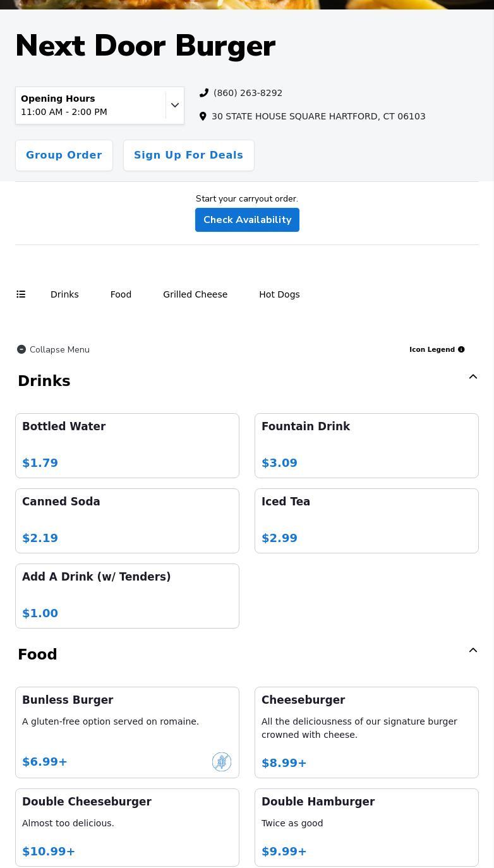The height and width of the screenshot is (868, 494).
Task: Click the gluten-free icon on Bunless Burger
Action: click(222, 762)
